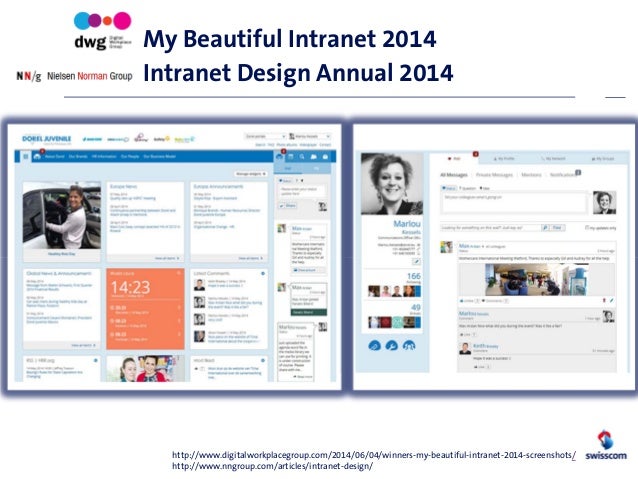Select the Wall tab on profile page
Screen dimensions: 638x479
pos(454,159)
